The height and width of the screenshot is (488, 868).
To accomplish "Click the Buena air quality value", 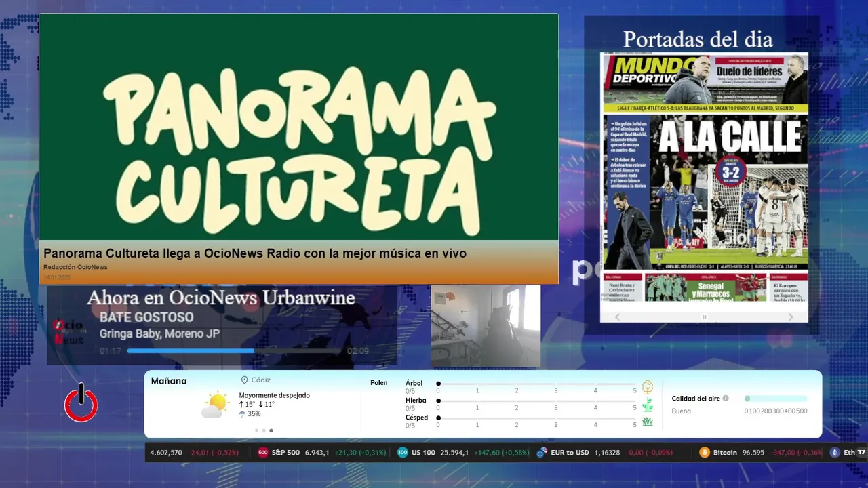I will [682, 411].
